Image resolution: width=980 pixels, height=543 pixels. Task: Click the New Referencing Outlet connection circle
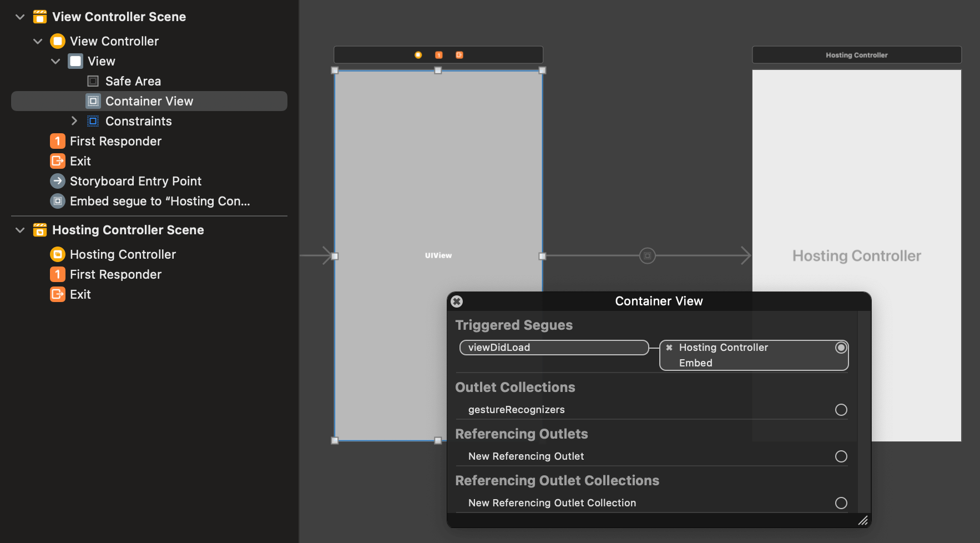pyautogui.click(x=841, y=456)
